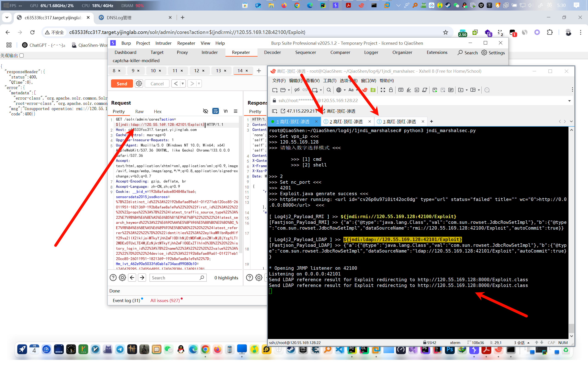This screenshot has width=588, height=367.
Task: Click the Xshell new session icon
Action: pyautogui.click(x=275, y=90)
